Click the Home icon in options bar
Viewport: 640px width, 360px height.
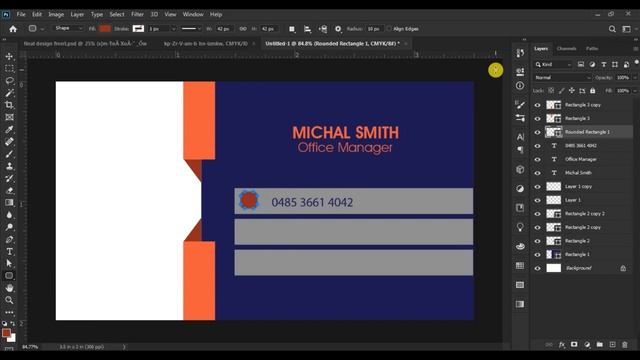click(13, 29)
